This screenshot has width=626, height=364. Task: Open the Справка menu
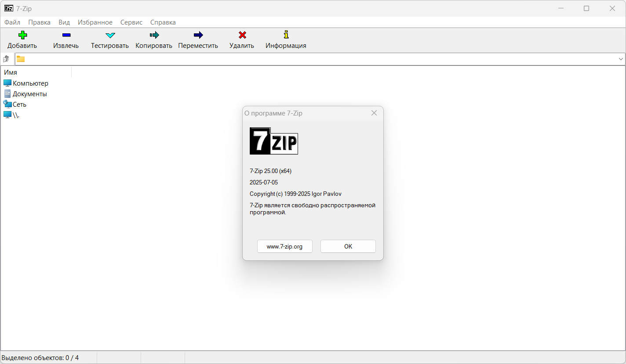(x=163, y=22)
